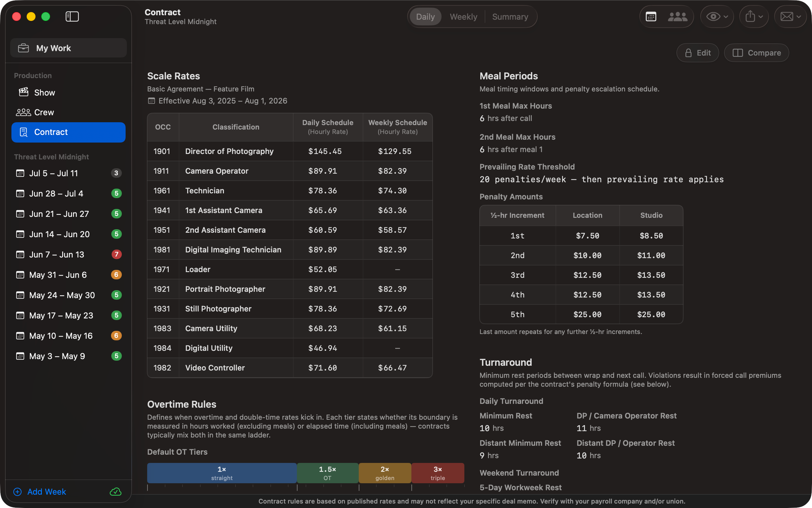Click calendar icon for Jun 28 – Jul 4
Viewport: 812px width, 508px height.
point(20,194)
